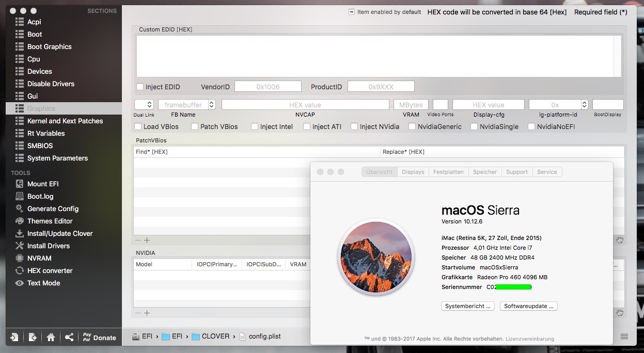The height and width of the screenshot is (353, 644).
Task: Click the Display-cfg HEX field
Action: click(489, 105)
